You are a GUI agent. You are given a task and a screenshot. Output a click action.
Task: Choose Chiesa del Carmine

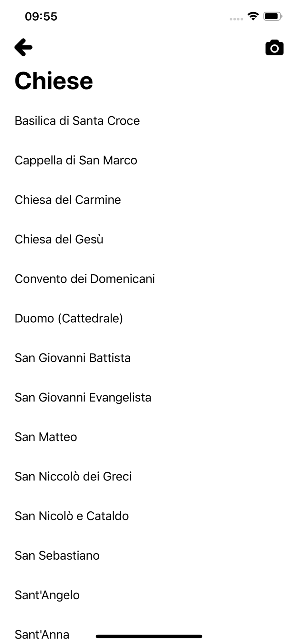[68, 200]
